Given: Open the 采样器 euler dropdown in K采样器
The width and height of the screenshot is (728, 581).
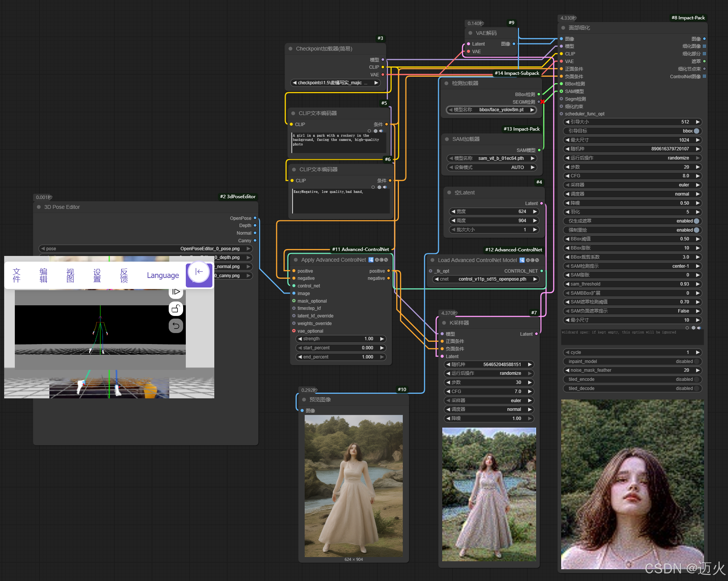Looking at the screenshot, I should coord(489,401).
